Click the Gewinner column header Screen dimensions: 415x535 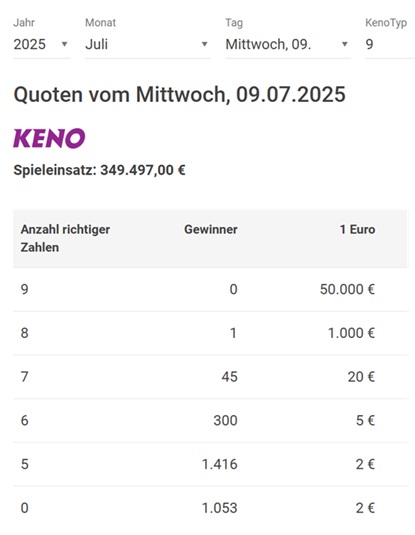211,229
